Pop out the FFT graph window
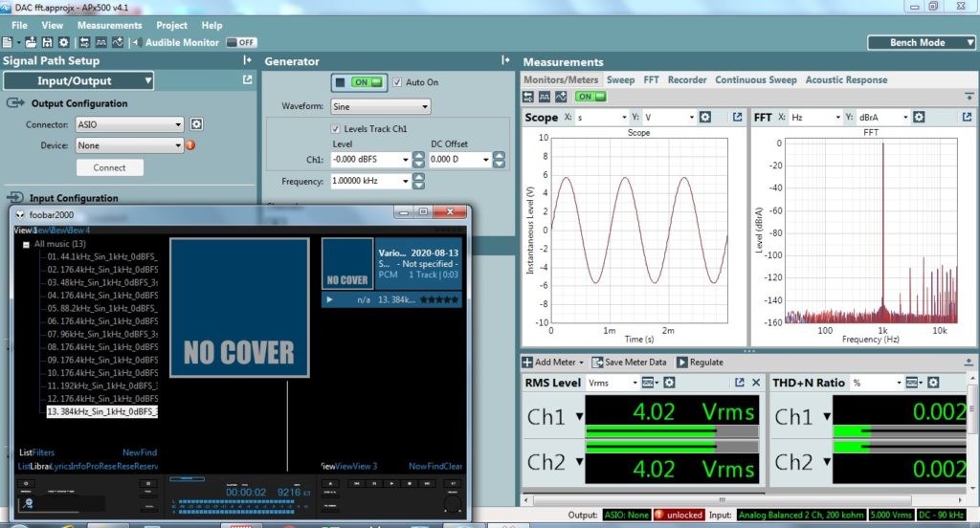The height and width of the screenshot is (528, 980). coord(966,117)
